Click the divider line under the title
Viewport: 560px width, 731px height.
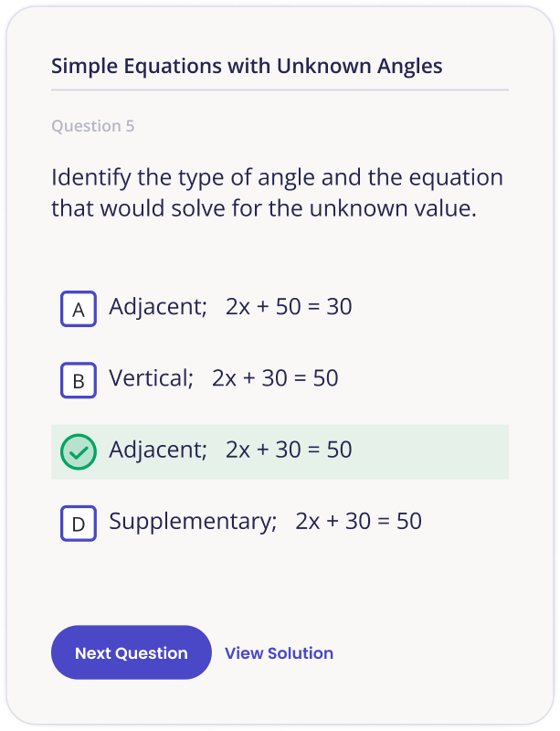tap(280, 90)
